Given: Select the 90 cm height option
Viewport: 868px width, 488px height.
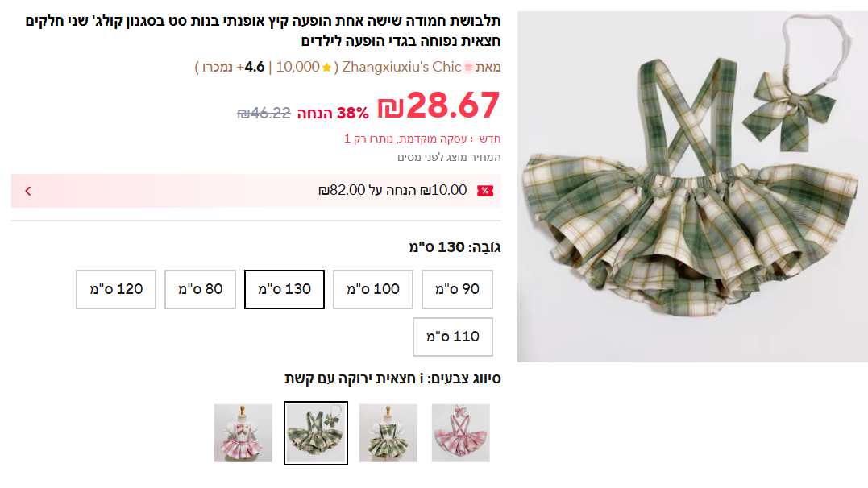Looking at the screenshot, I should click(457, 289).
